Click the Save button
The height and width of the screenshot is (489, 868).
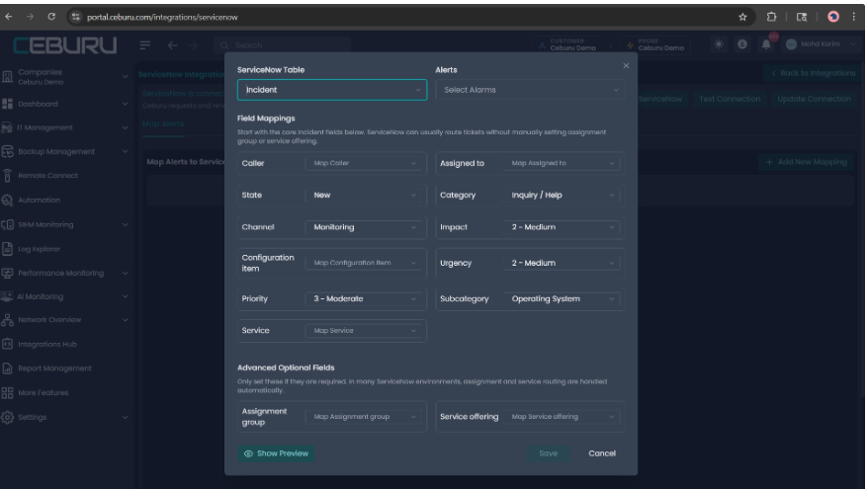coord(548,453)
